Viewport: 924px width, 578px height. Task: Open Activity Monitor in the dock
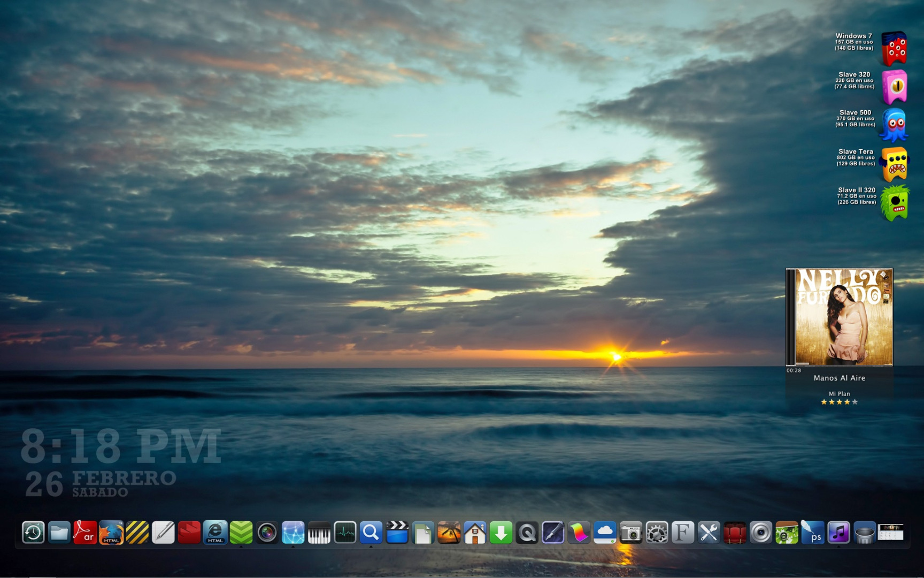pos(345,533)
